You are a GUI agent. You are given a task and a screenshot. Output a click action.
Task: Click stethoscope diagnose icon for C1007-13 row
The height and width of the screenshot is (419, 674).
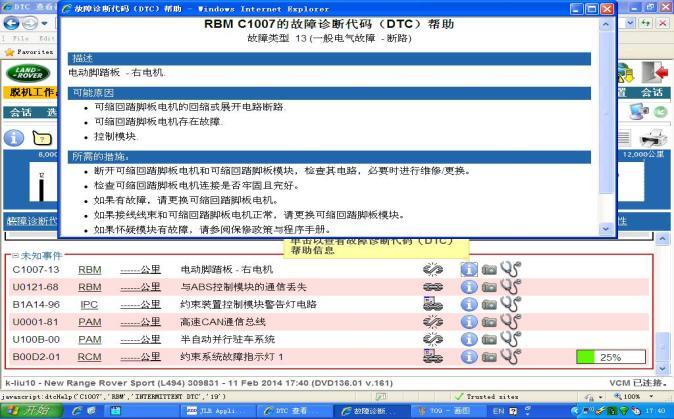click(x=510, y=269)
